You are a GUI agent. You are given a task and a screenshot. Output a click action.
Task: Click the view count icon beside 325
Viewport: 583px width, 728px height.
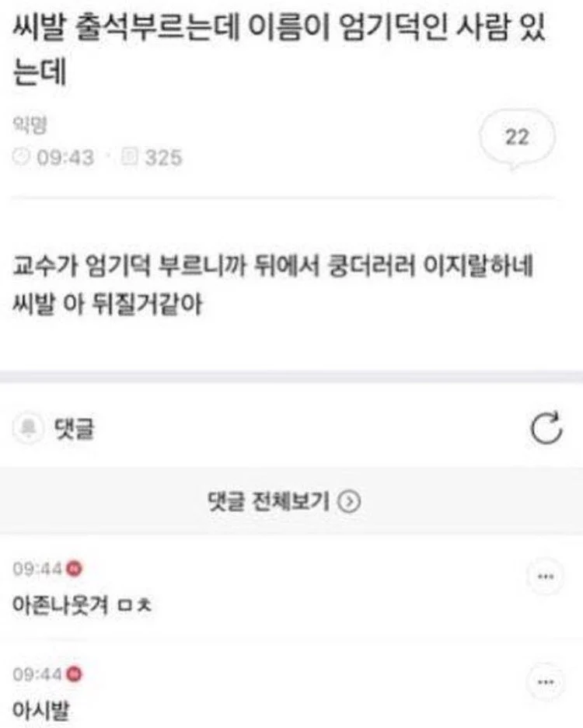[130, 157]
